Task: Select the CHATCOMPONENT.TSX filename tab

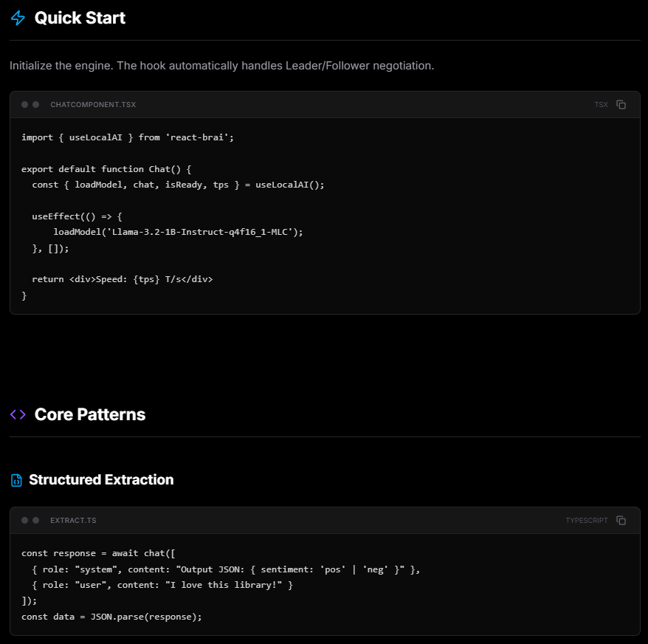Action: 93,104
